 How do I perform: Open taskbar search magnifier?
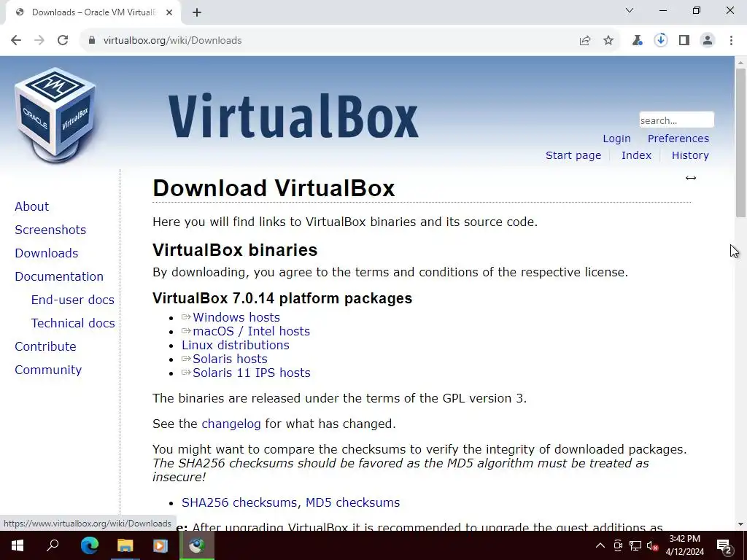[53, 545]
